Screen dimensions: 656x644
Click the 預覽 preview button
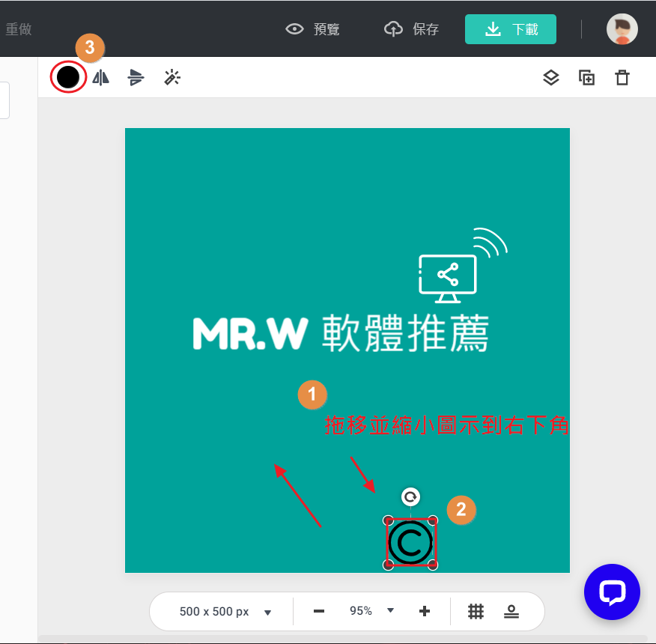pyautogui.click(x=312, y=29)
